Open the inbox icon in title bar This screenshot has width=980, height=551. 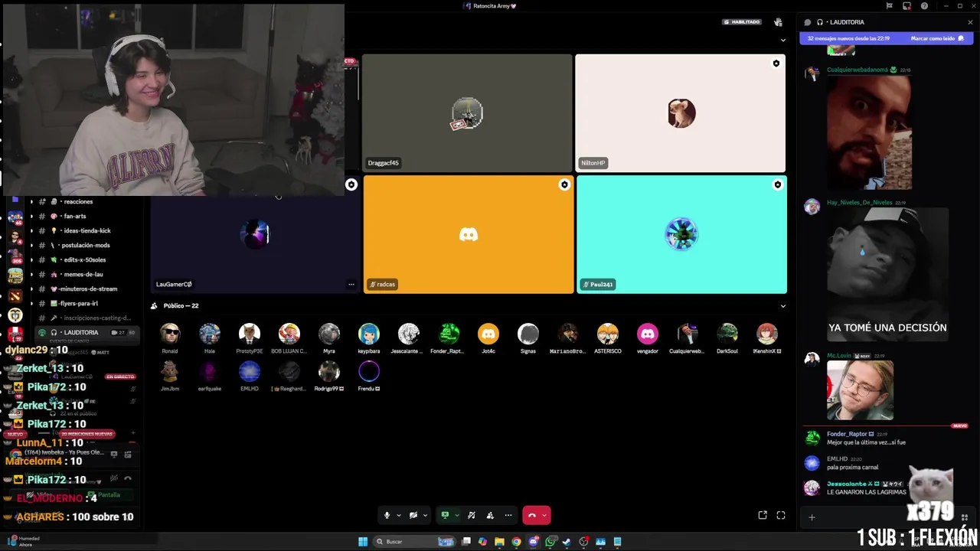tap(906, 6)
